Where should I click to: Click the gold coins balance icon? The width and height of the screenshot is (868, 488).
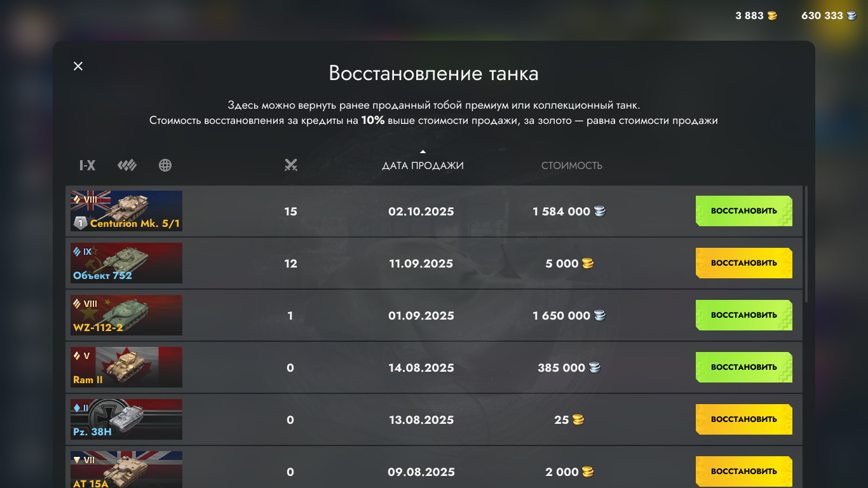coord(772,16)
